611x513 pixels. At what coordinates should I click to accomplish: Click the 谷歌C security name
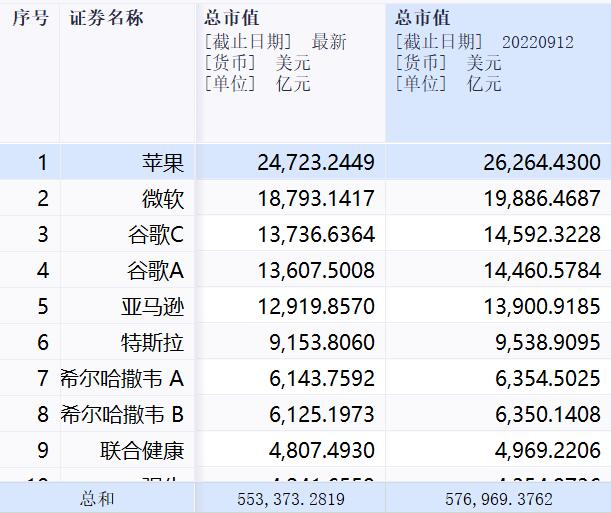[x=156, y=234]
